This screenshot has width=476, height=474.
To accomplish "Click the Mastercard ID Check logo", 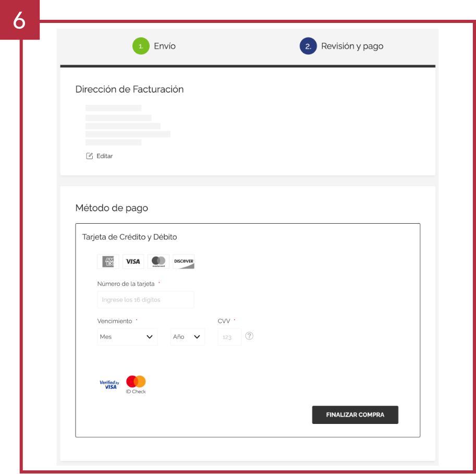I will pyautogui.click(x=136, y=384).
